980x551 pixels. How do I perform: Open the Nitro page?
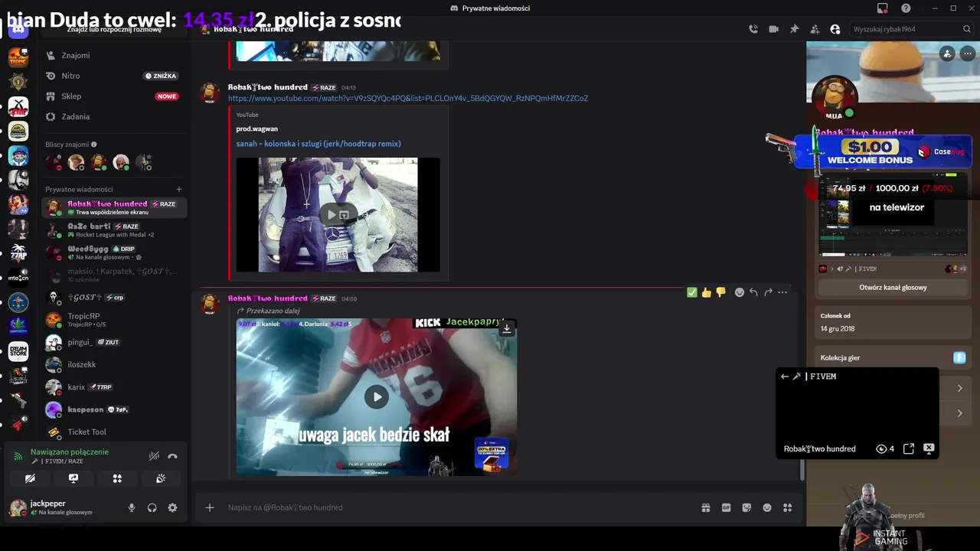tap(113, 76)
